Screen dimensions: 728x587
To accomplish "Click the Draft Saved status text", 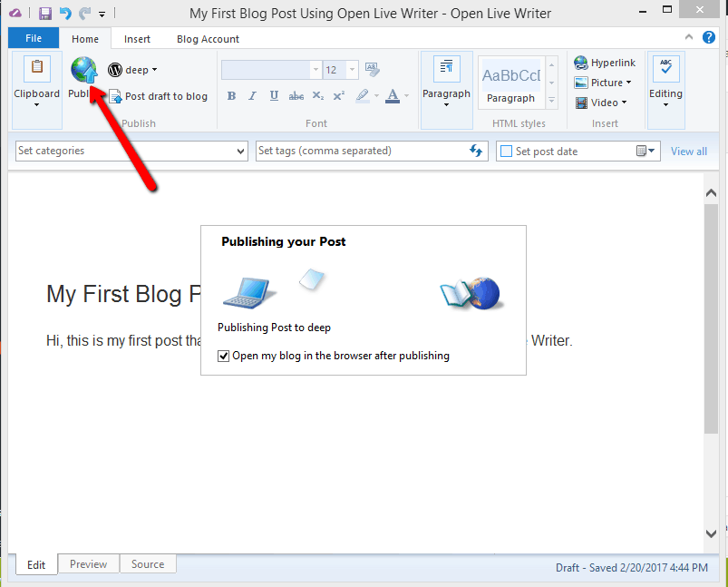I will 631,567.
